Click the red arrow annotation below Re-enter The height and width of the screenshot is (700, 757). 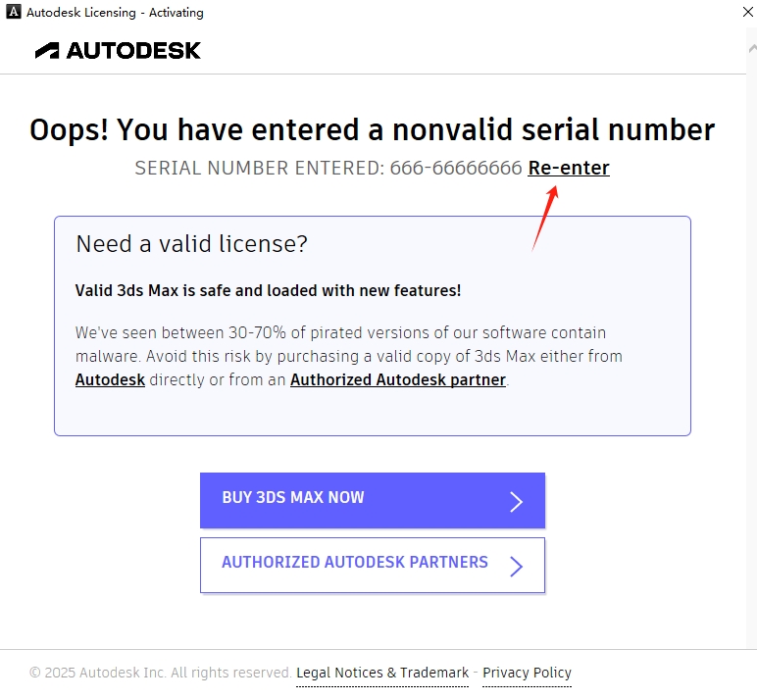545,217
